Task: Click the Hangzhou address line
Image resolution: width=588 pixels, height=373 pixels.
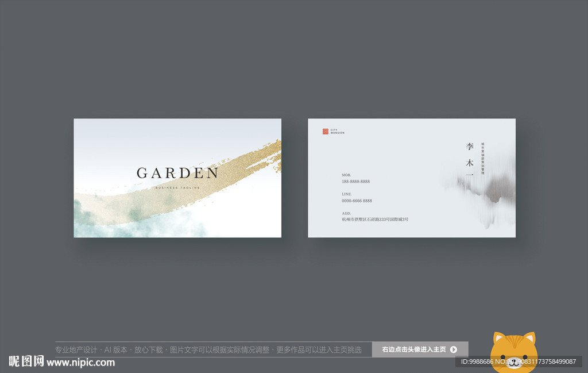Action: 374,219
